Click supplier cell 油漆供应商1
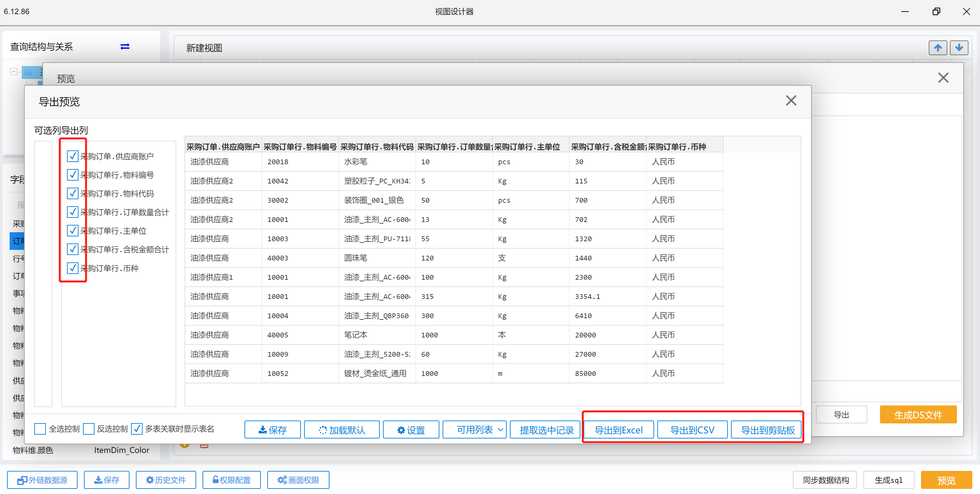This screenshot has height=494, width=980. tap(223, 277)
